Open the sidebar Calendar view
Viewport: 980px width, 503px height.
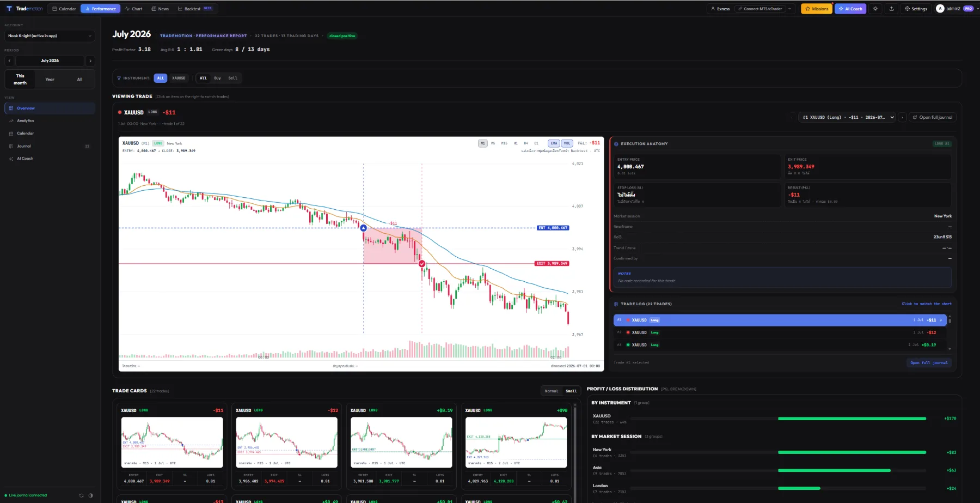50,134
